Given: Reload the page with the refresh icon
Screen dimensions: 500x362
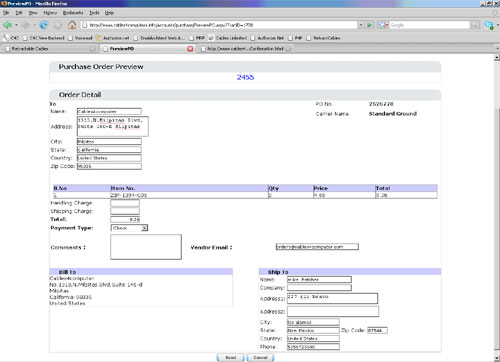Looking at the screenshot, I should tap(43, 25).
